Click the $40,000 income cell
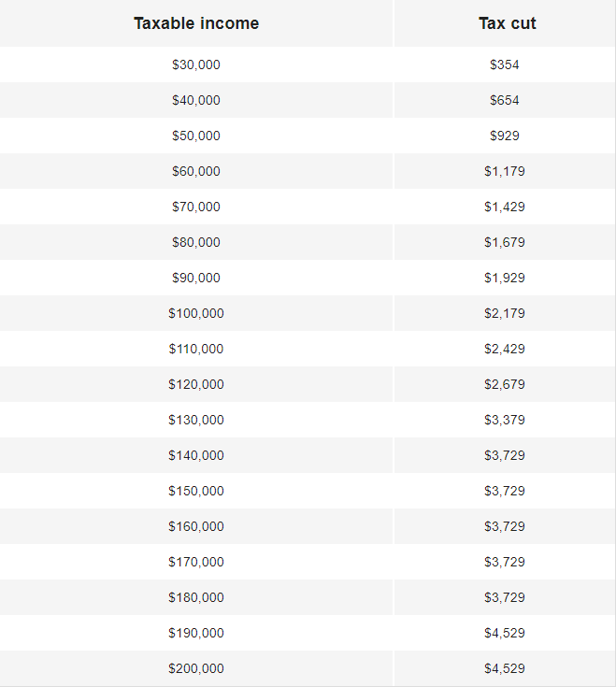The width and height of the screenshot is (616, 687). click(x=196, y=100)
